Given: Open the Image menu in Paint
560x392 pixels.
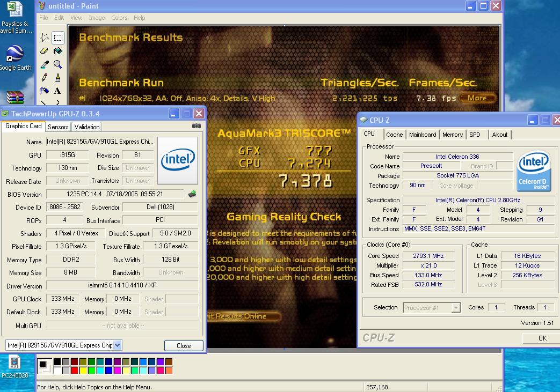Looking at the screenshot, I should point(97,18).
